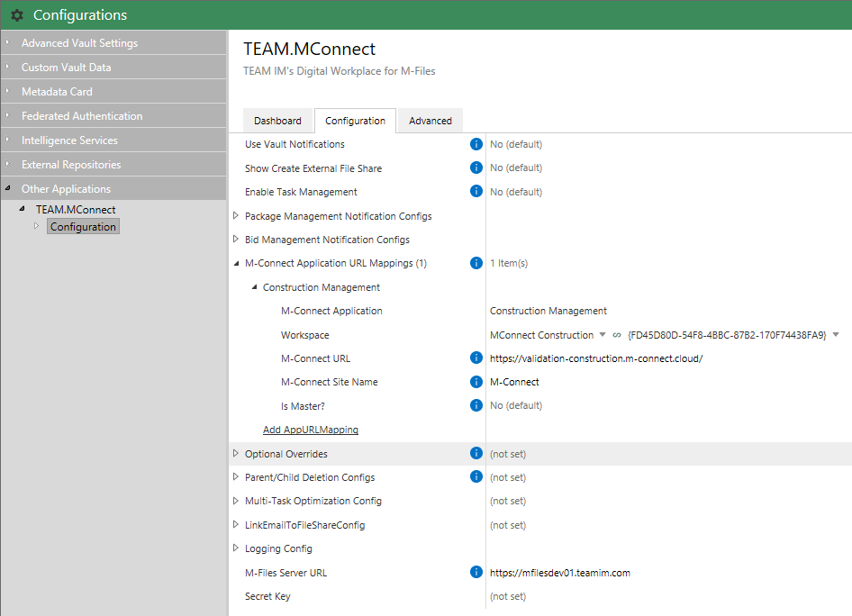Image resolution: width=852 pixels, height=616 pixels.
Task: Expand Package Management Notification Configs
Action: tap(236, 216)
